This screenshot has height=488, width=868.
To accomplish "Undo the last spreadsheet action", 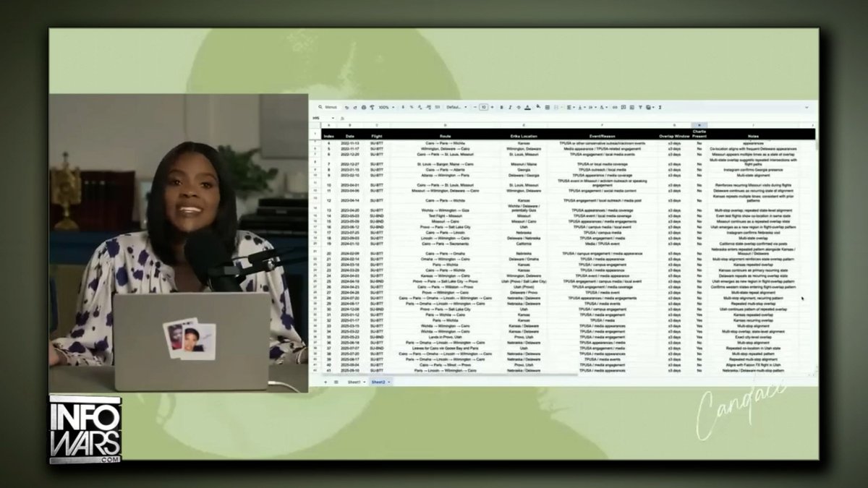I will [346, 108].
